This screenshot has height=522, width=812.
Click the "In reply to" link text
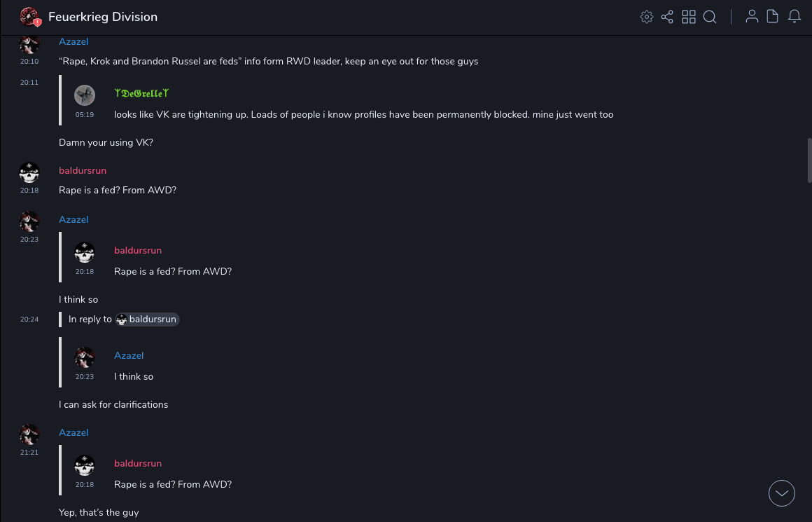90,320
